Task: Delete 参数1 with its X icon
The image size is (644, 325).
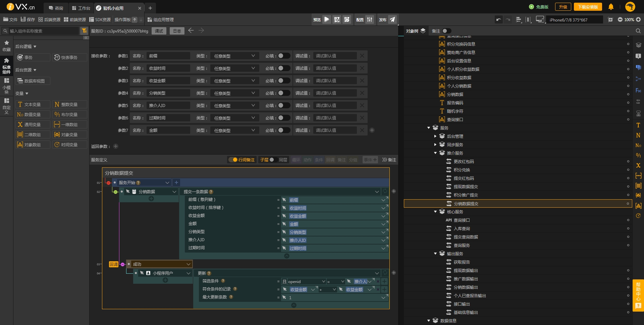Action: point(362,56)
